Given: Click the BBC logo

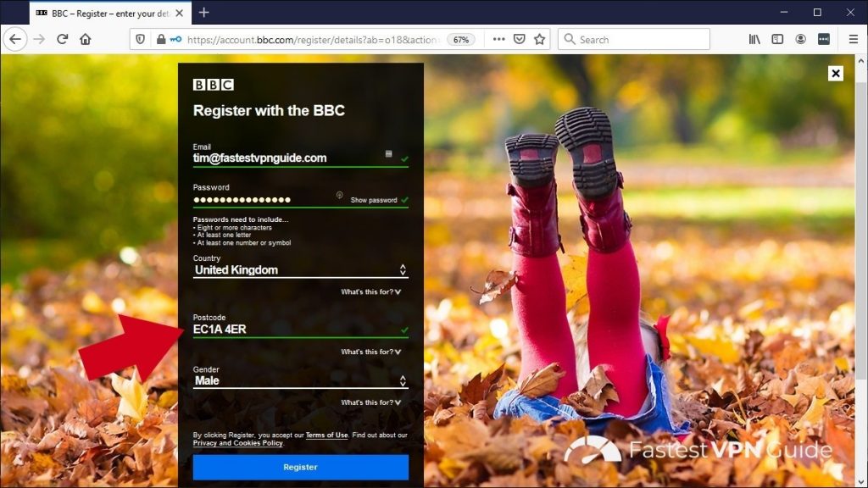Looking at the screenshot, I should (x=213, y=85).
